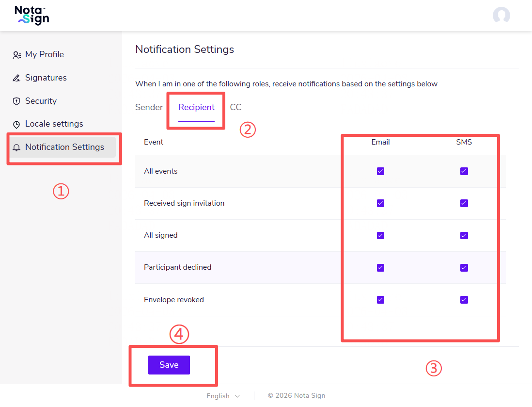Uncheck SMS for Received sign invitation

coord(464,203)
